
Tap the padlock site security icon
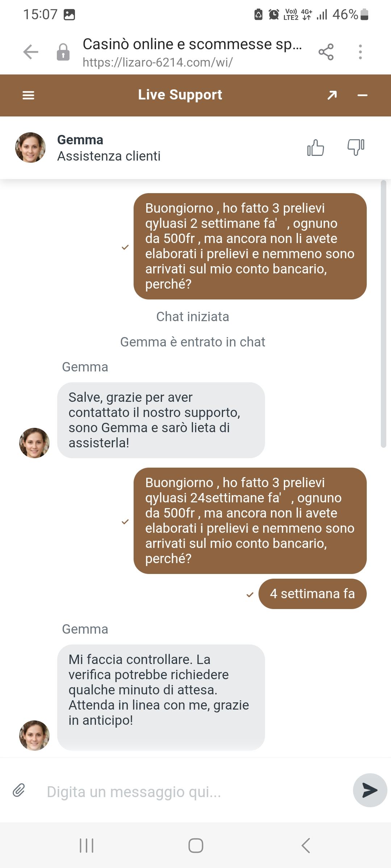click(63, 52)
